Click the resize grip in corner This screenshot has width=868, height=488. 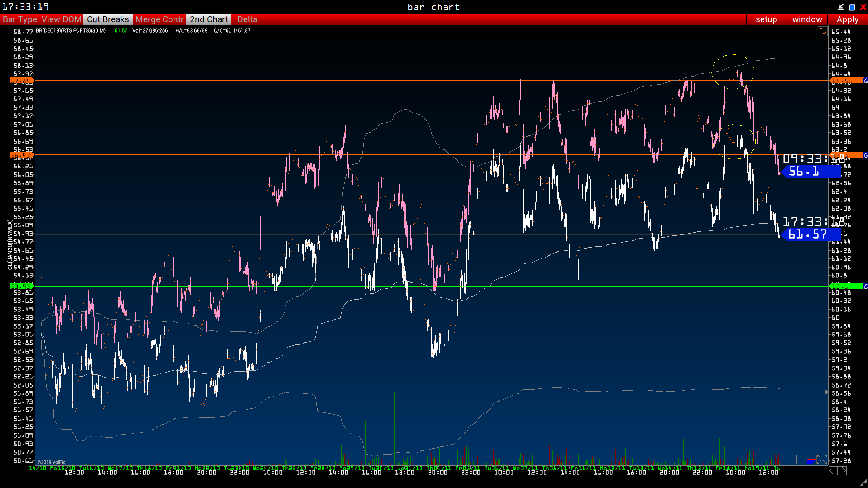[x=863, y=483]
